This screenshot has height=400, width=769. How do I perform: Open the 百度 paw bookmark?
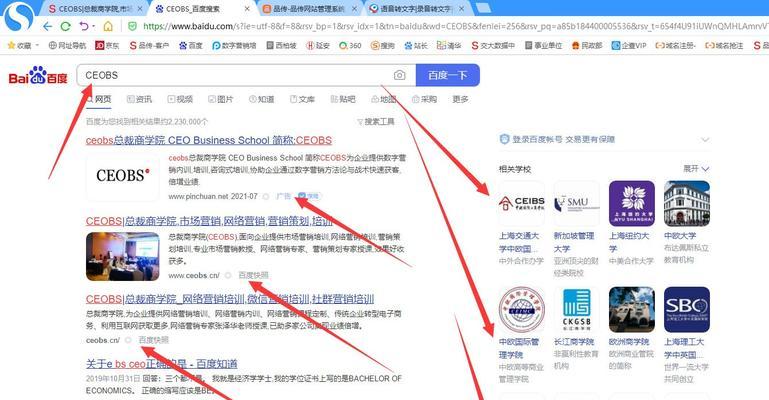[191, 45]
